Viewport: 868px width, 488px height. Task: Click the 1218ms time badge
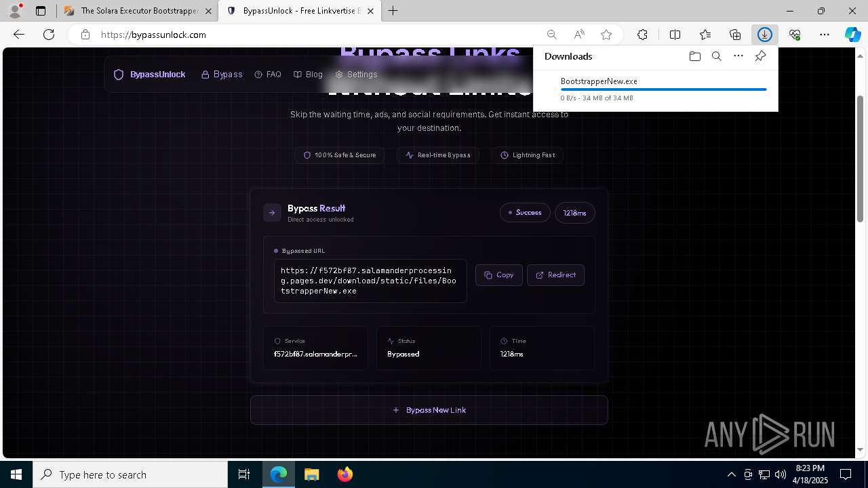click(x=575, y=213)
